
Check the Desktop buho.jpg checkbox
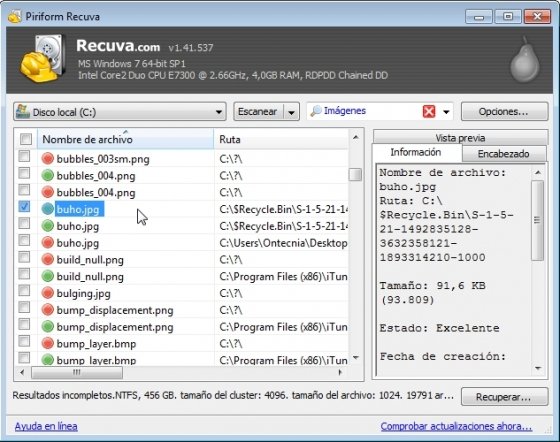coord(24,240)
